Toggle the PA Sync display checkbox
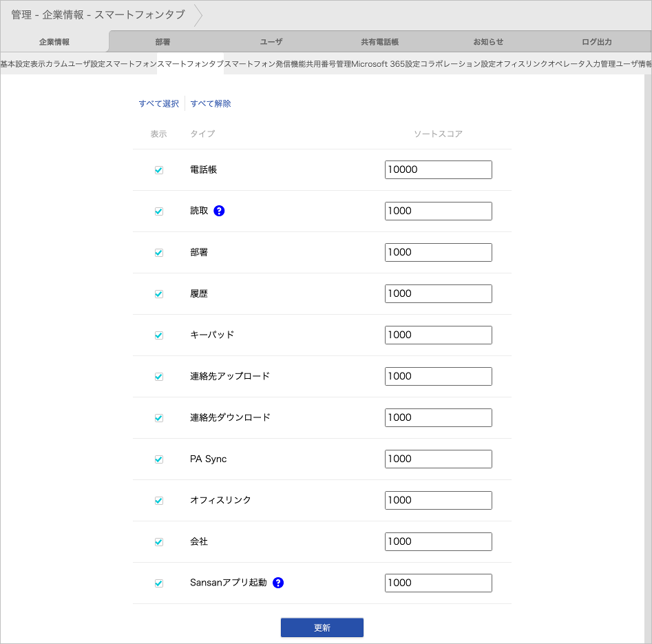 (x=159, y=459)
